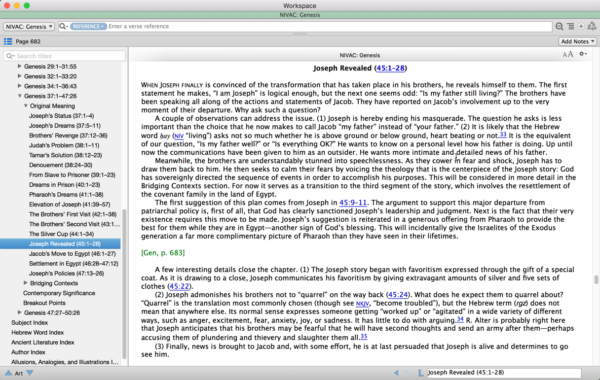Image resolution: width=600 pixels, height=380 pixels.
Task: Open the Add Notes dropdown
Action: [577, 41]
